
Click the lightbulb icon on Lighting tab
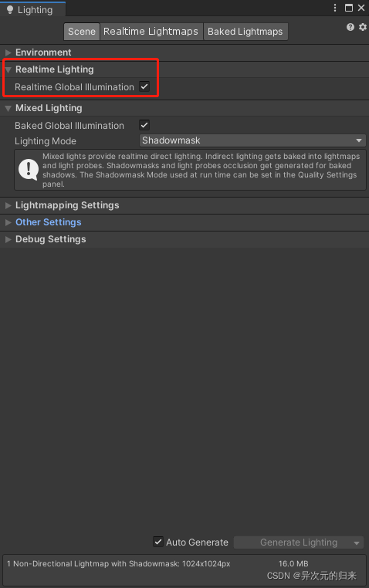pyautogui.click(x=10, y=10)
